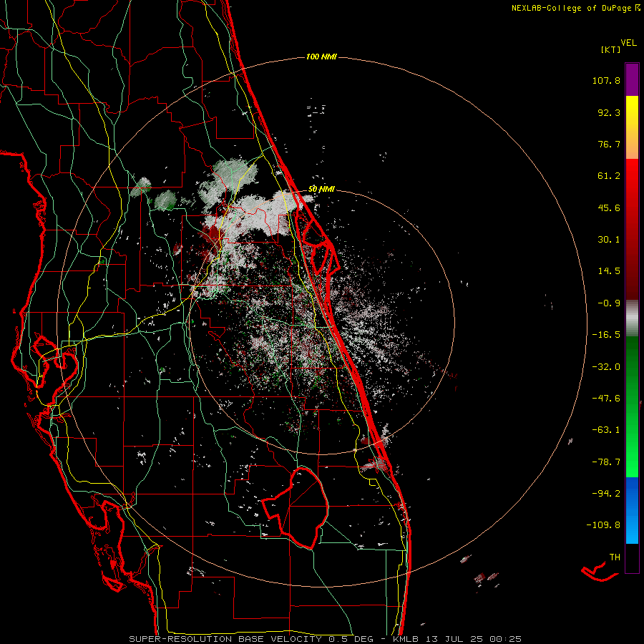Screen dimensions: 644x644
Task: Select the yellow-orange segment of the color bar
Action: point(632,127)
